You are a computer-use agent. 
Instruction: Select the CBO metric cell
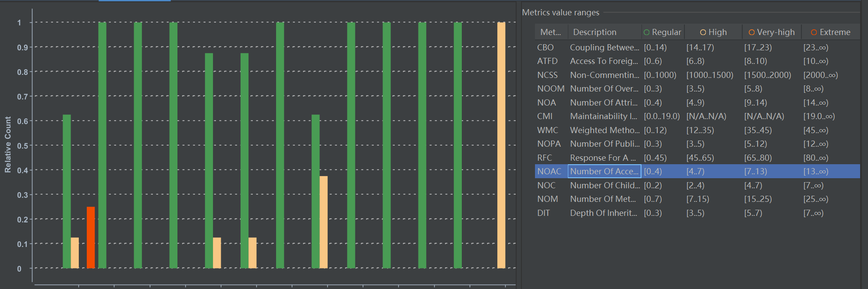[x=551, y=47]
